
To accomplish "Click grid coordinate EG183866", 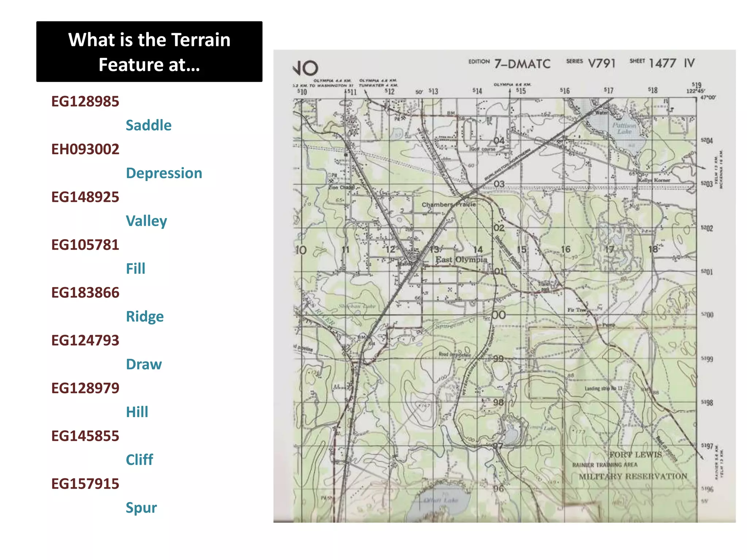I will coord(85,292).
